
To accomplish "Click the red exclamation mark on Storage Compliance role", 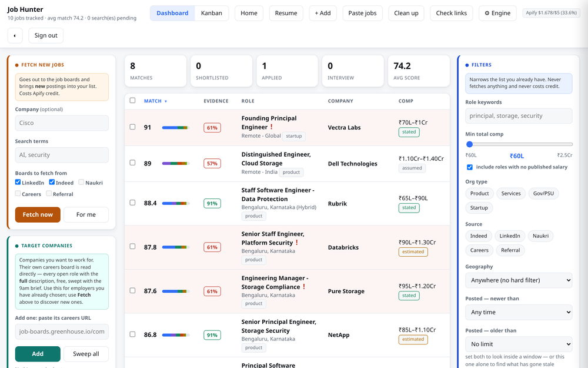I will (304, 287).
